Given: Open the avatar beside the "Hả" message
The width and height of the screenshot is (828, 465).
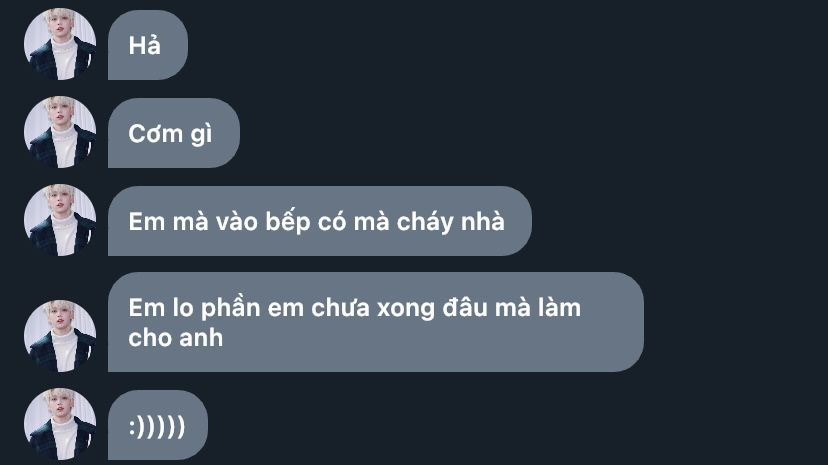Looking at the screenshot, I should pos(60,44).
